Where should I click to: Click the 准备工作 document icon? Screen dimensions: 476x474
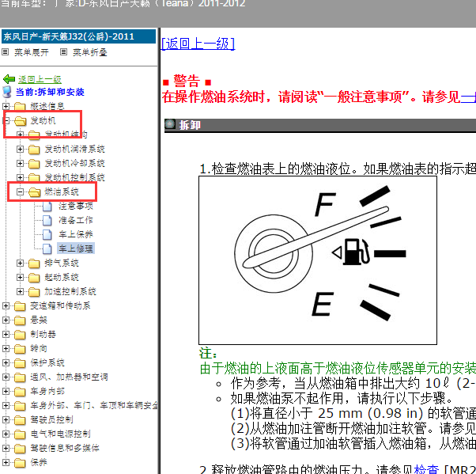pos(47,221)
